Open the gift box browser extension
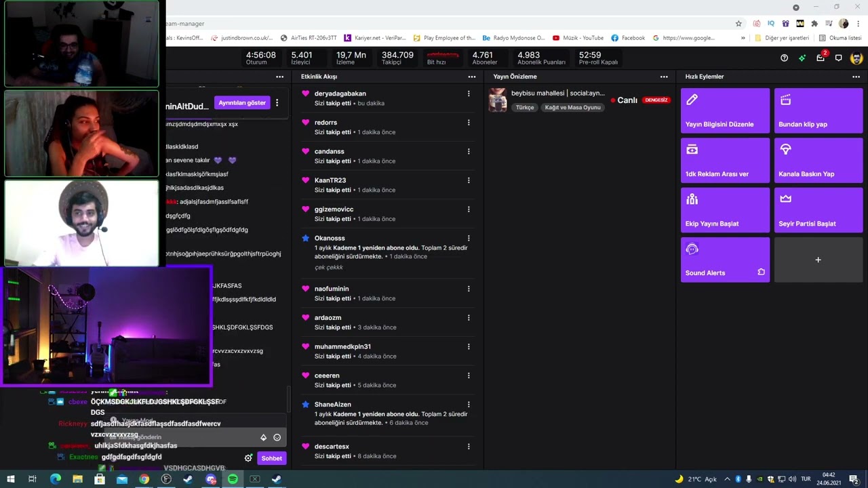 click(786, 23)
